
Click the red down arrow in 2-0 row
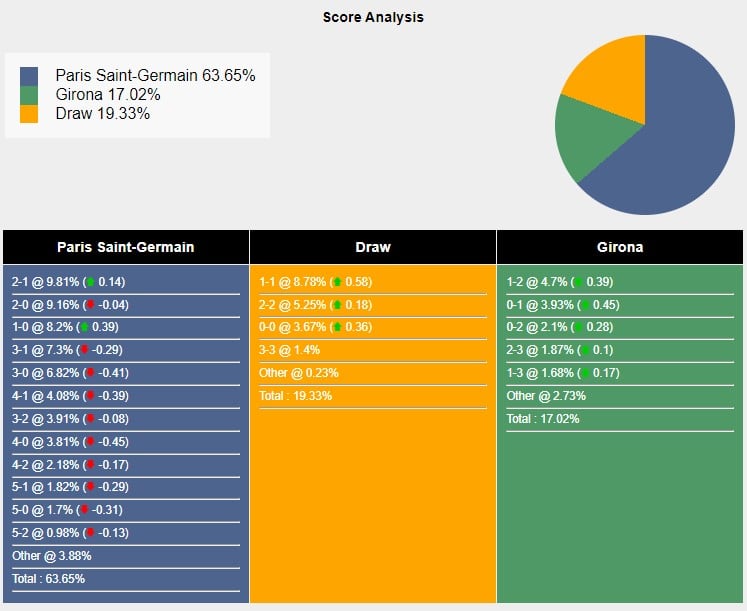[91, 305]
